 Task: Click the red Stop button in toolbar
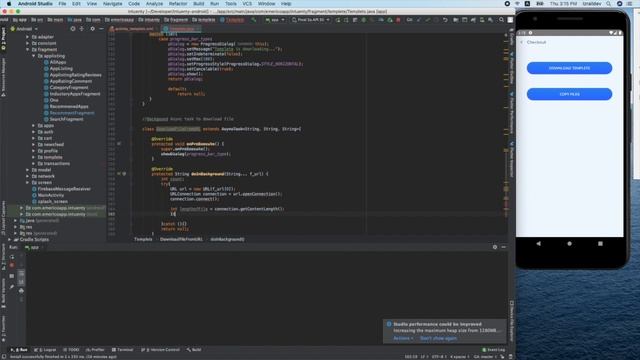(x=398, y=20)
